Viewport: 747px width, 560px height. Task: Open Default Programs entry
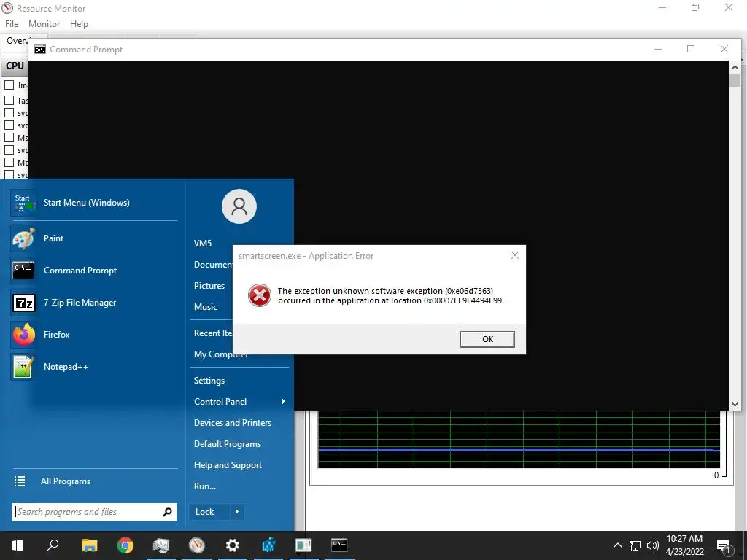tap(228, 444)
